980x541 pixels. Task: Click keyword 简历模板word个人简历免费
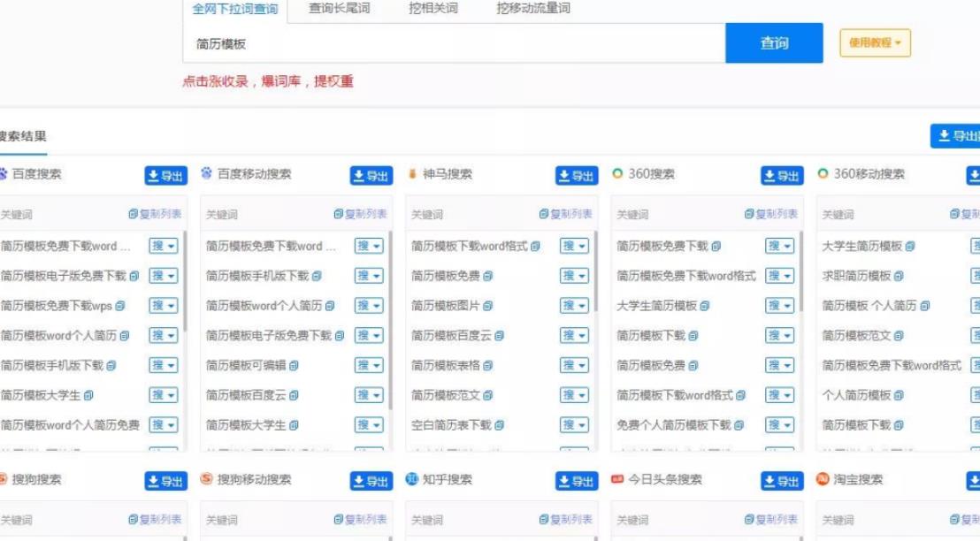(70, 425)
